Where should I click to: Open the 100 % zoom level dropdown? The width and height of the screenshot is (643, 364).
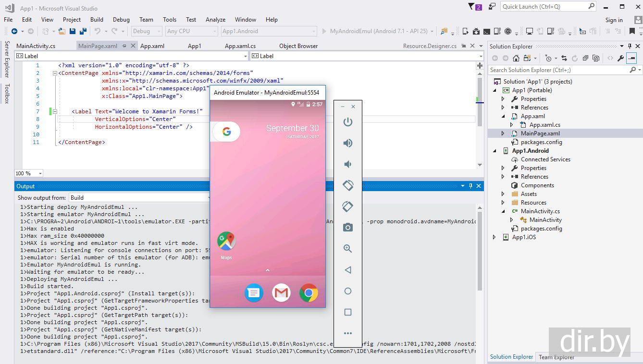pyautogui.click(x=40, y=173)
